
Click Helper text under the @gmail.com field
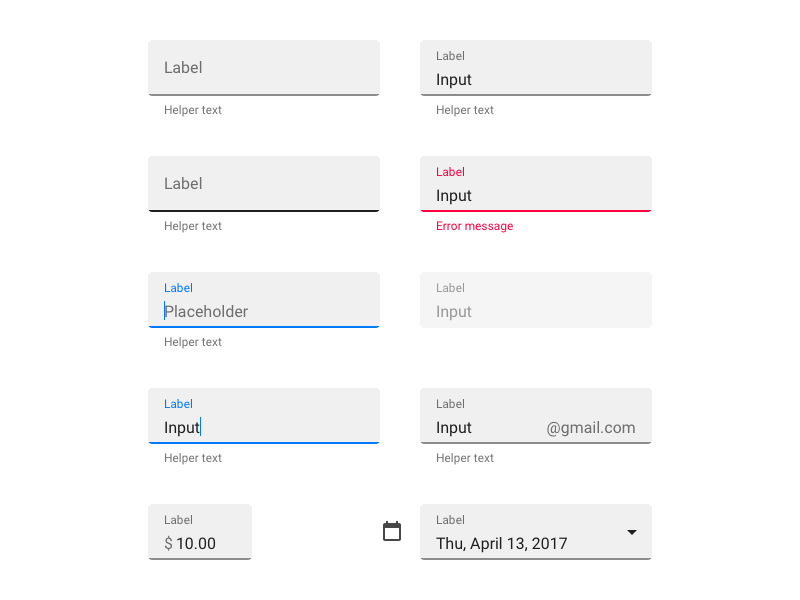coord(464,458)
